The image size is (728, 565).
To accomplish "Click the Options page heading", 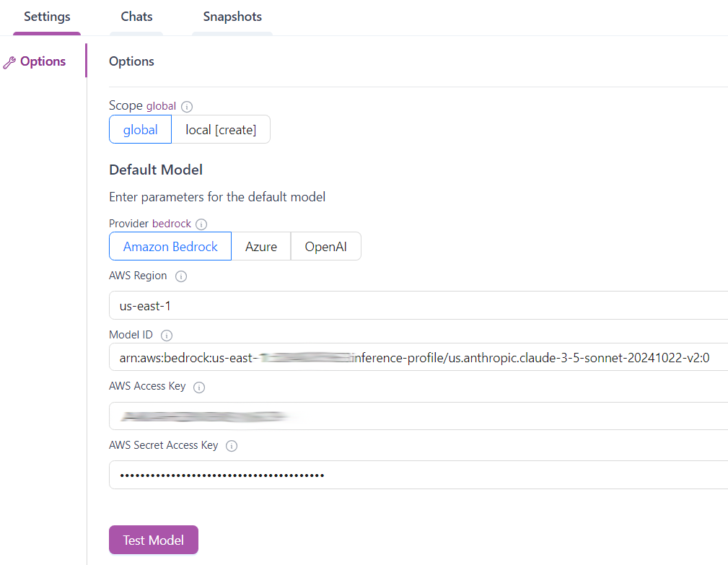I will click(131, 61).
